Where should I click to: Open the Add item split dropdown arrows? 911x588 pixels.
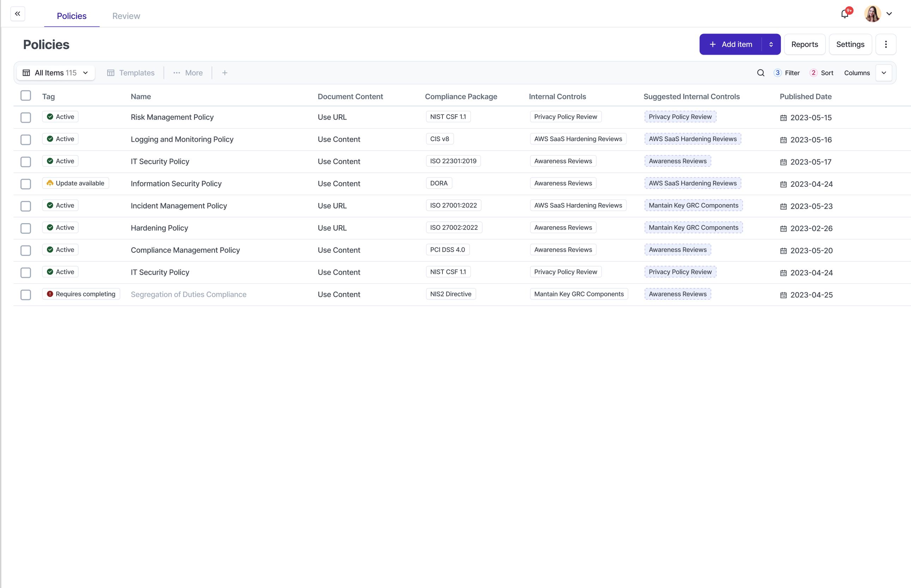point(771,44)
